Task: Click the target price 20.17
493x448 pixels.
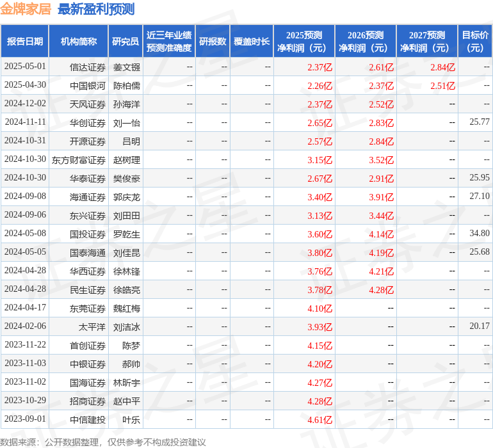Action: click(x=480, y=326)
